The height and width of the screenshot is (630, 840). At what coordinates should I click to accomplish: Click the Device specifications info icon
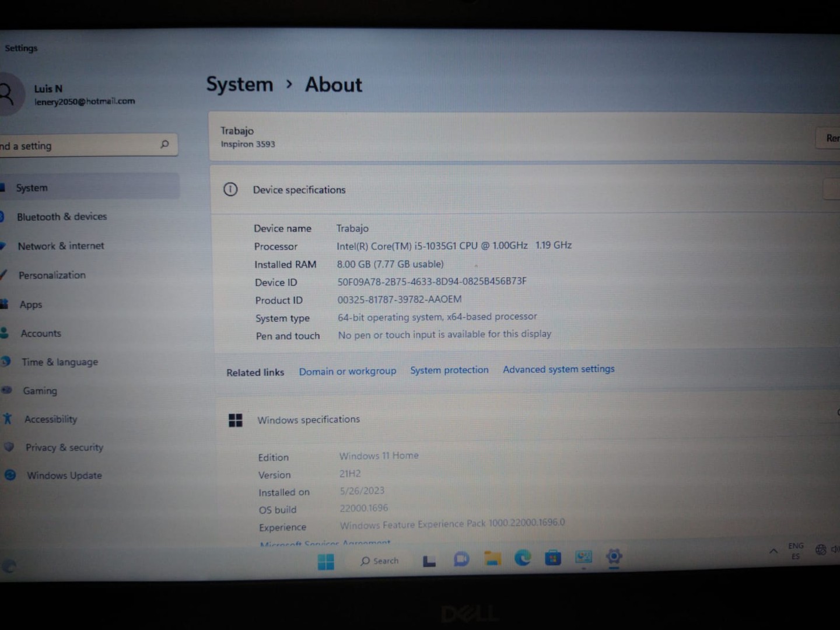coord(230,190)
